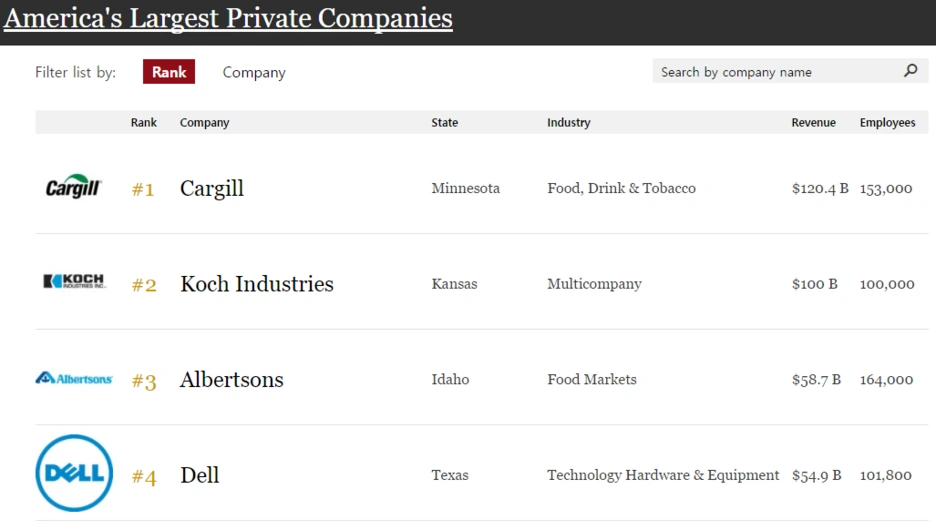This screenshot has width=936, height=530.
Task: Click the Cargill company logo
Action: click(x=73, y=188)
